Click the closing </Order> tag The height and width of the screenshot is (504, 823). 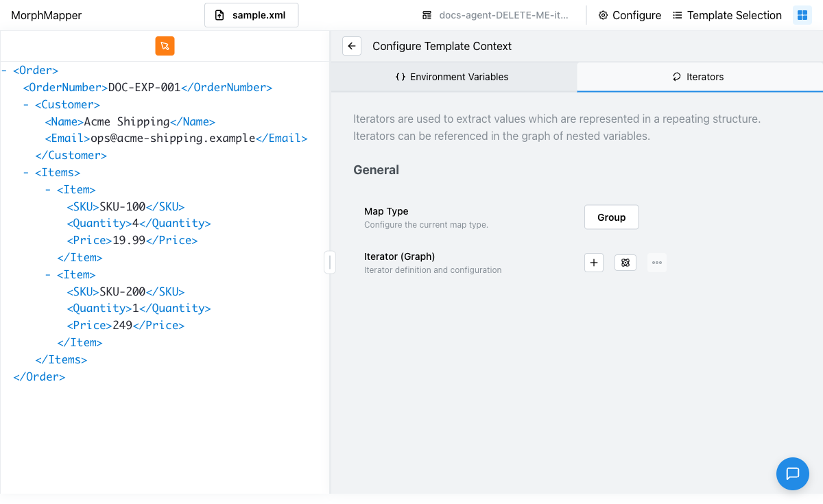click(39, 377)
